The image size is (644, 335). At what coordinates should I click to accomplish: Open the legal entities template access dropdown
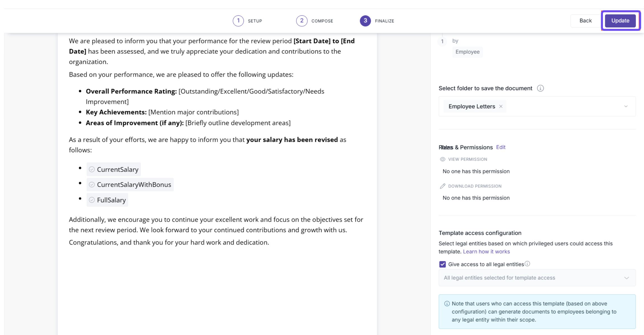(x=626, y=278)
